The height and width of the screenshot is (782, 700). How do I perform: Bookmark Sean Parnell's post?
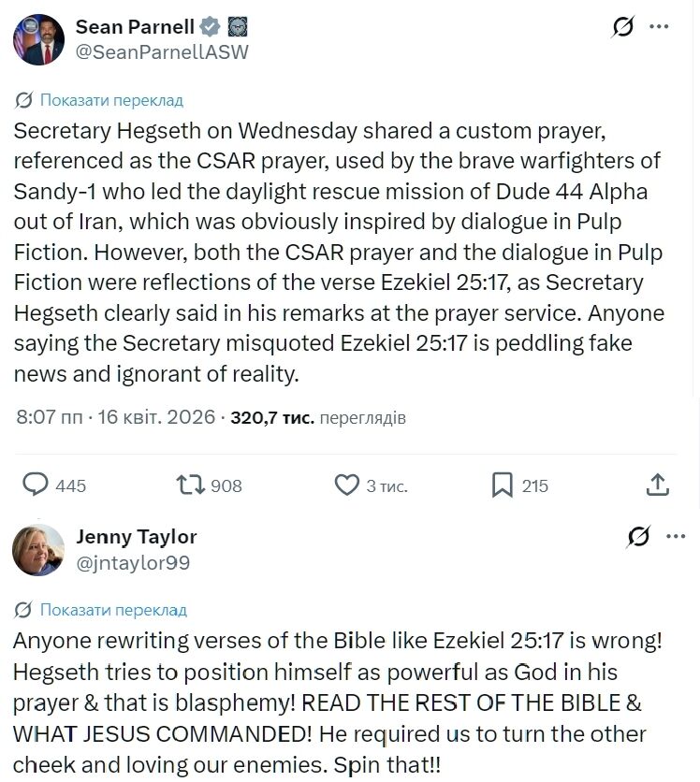click(503, 485)
